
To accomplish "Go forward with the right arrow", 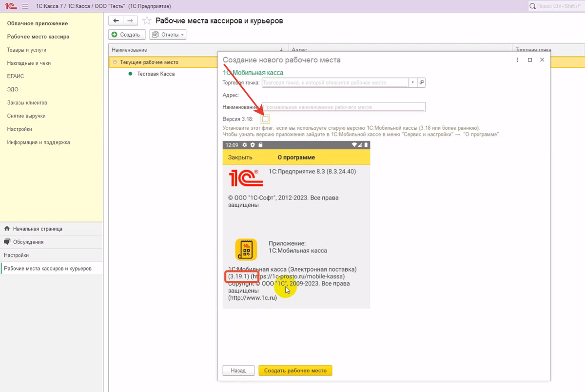I will (x=130, y=21).
